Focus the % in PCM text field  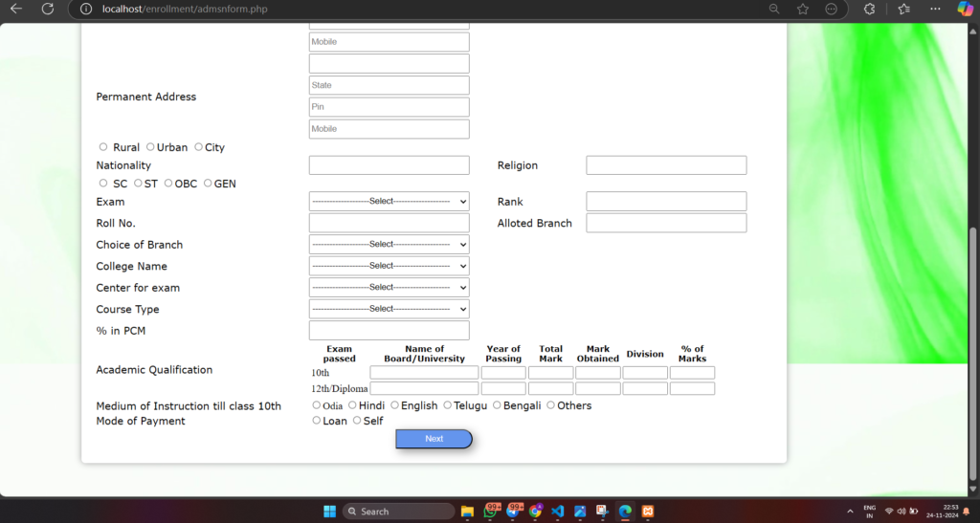coord(389,331)
